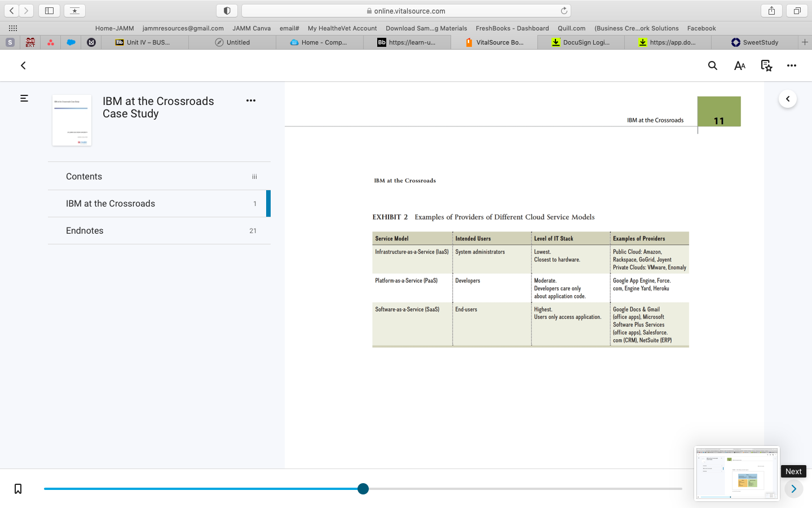Go to the Next page arrow
This screenshot has width=812, height=508.
click(x=793, y=489)
